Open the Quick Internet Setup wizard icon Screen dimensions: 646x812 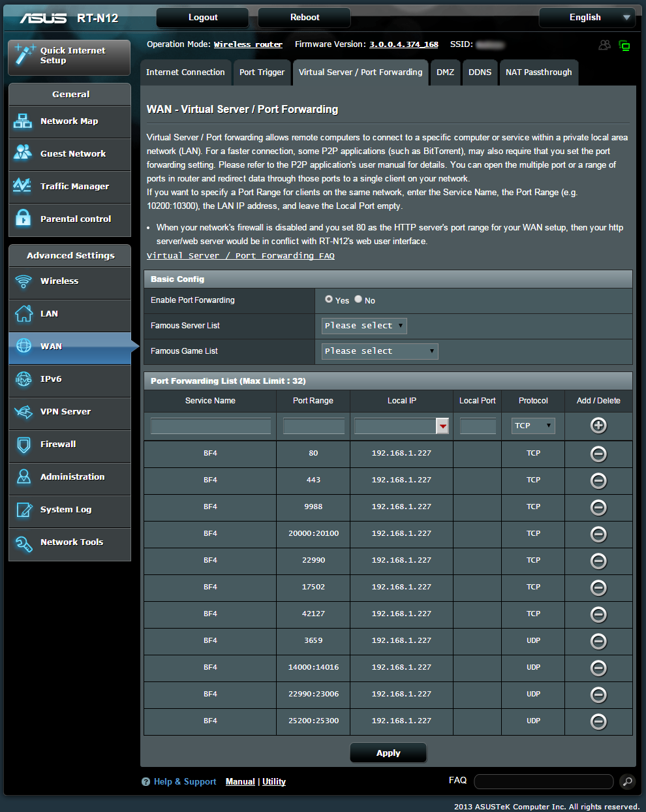click(x=24, y=55)
